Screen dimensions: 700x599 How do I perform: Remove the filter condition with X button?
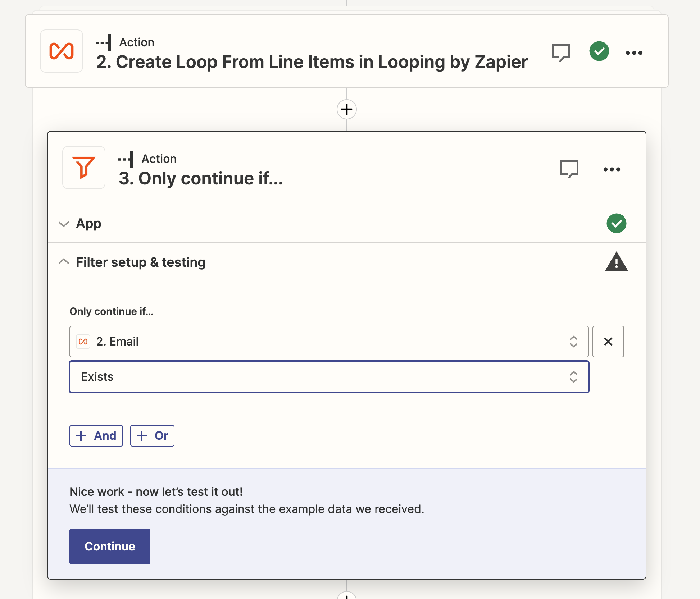(x=608, y=342)
